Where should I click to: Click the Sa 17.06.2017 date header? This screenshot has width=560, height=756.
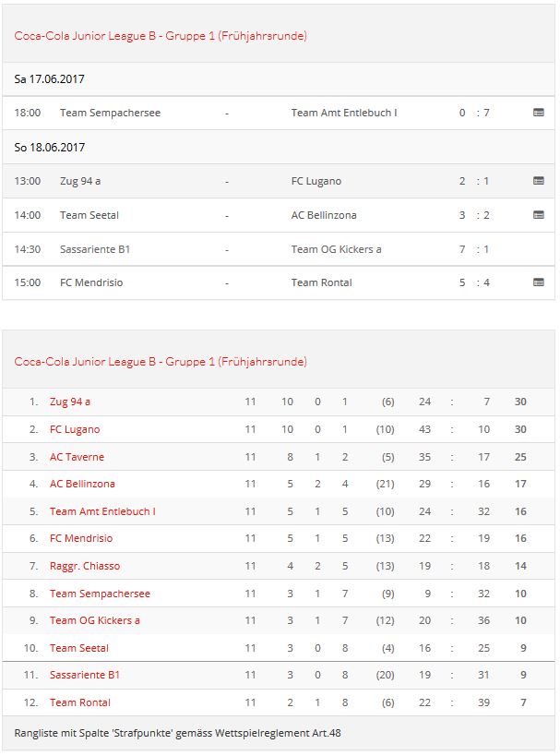(x=50, y=79)
